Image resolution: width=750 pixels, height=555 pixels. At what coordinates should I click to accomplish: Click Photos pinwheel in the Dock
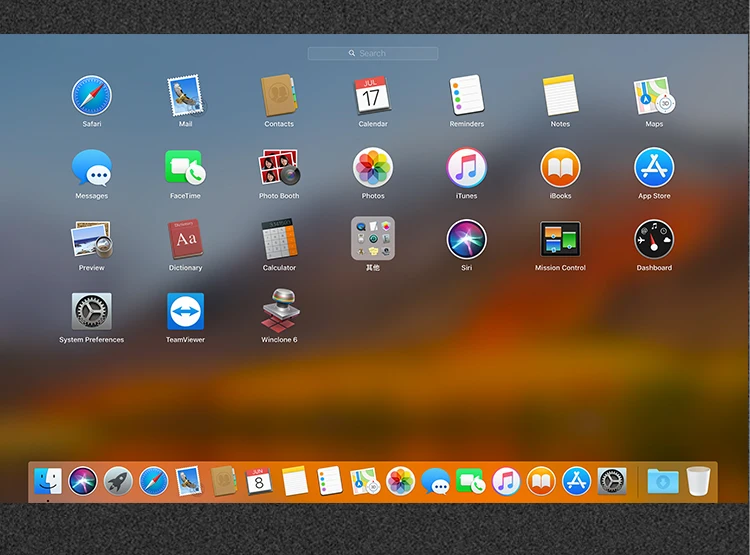point(400,481)
